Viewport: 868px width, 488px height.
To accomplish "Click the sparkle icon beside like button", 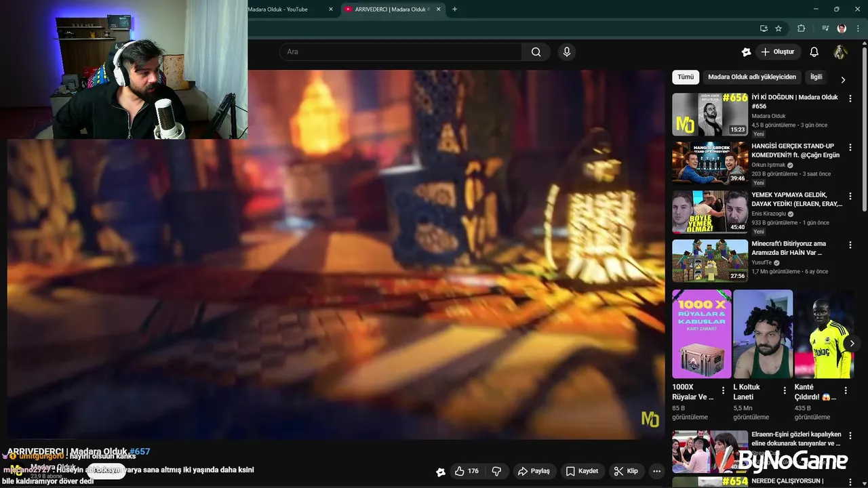I will [x=441, y=472].
